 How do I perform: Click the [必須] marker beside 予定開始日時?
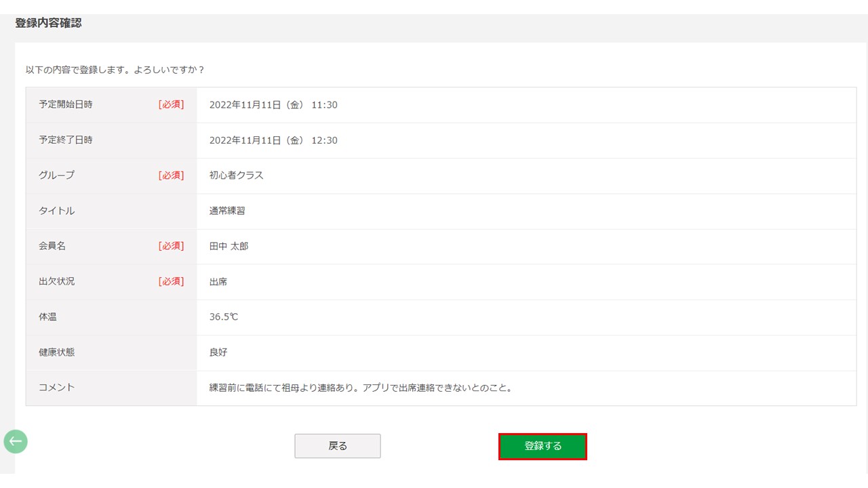pyautogui.click(x=171, y=105)
